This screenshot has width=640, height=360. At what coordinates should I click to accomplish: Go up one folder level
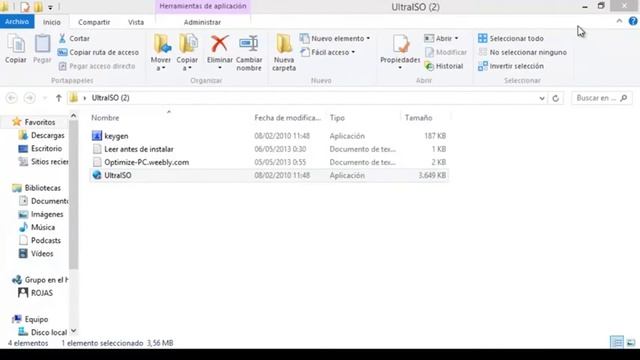coord(58,98)
